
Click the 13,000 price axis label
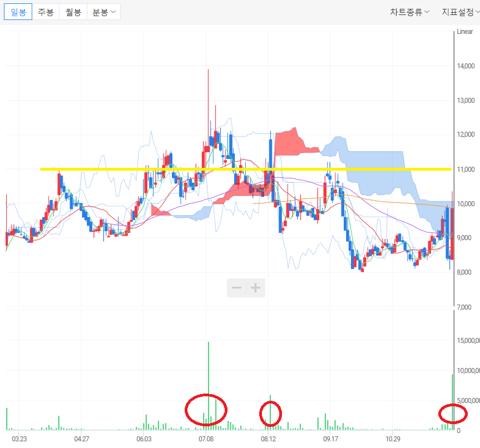click(466, 101)
